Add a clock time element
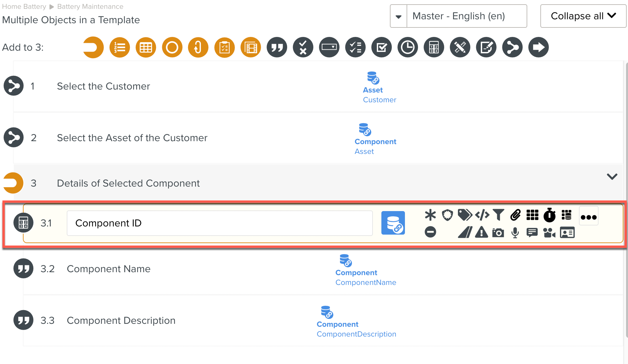The height and width of the screenshot is (364, 628). 408,47
